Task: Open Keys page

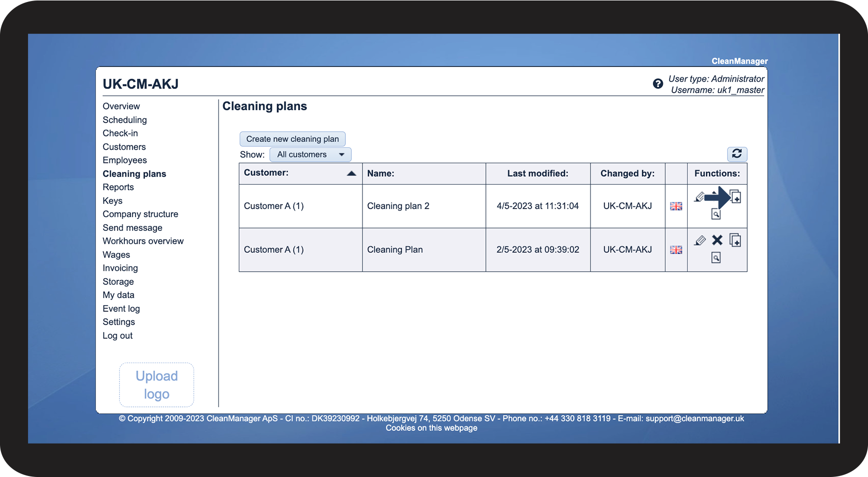Action: [x=112, y=201]
